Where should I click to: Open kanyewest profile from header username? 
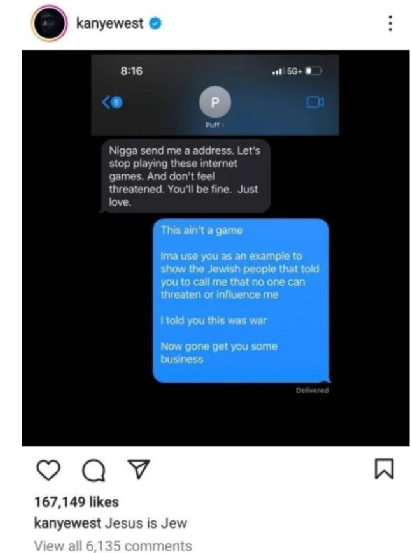click(110, 24)
